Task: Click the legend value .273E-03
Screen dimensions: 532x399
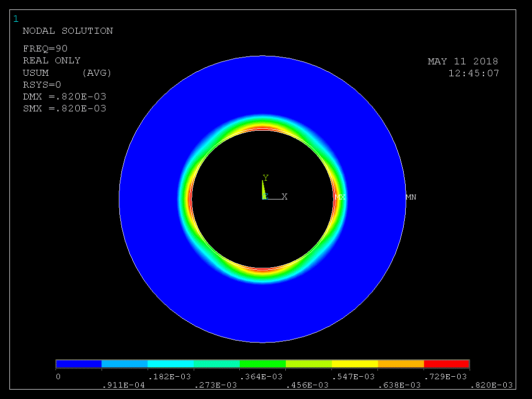Action: [215, 385]
